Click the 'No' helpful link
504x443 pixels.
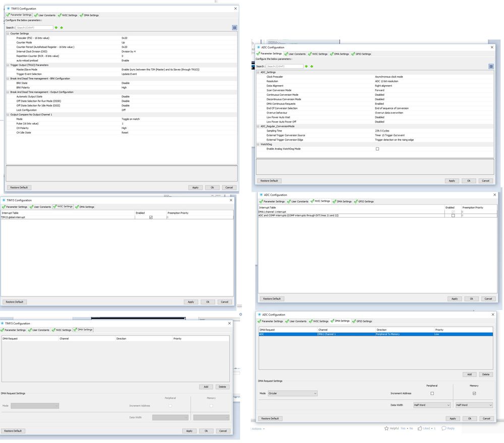(411, 428)
